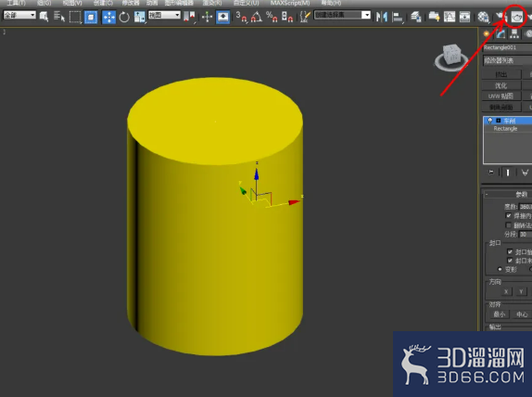Image resolution: width=532 pixels, height=397 pixels.
Task: Click the optimize modifier button
Action: 501,85
